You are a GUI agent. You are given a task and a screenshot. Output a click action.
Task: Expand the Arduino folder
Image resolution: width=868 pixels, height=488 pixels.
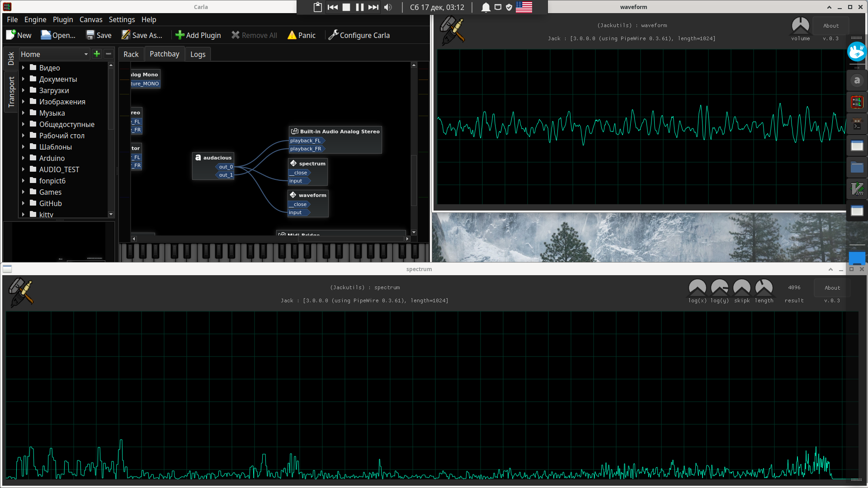(x=23, y=158)
